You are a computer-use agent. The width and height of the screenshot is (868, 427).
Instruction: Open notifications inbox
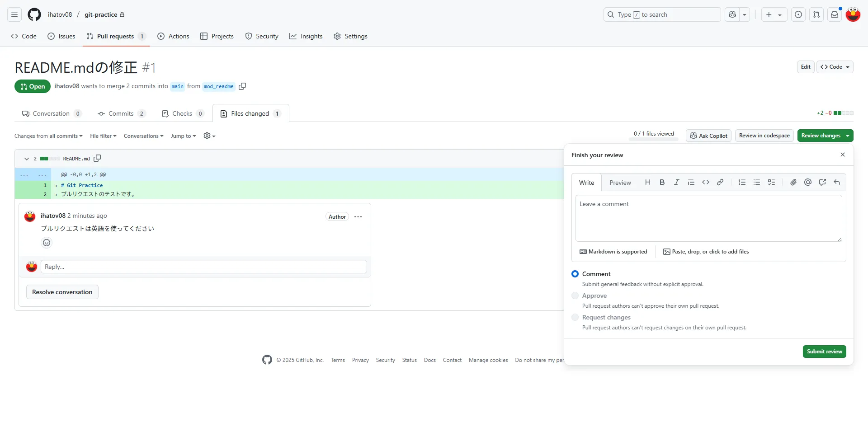point(835,14)
